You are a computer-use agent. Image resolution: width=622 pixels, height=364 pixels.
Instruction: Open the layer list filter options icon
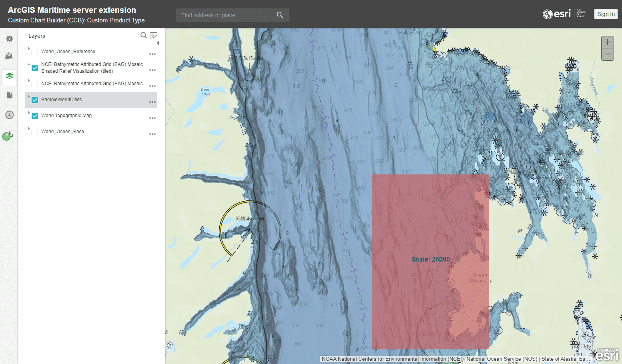tap(153, 35)
